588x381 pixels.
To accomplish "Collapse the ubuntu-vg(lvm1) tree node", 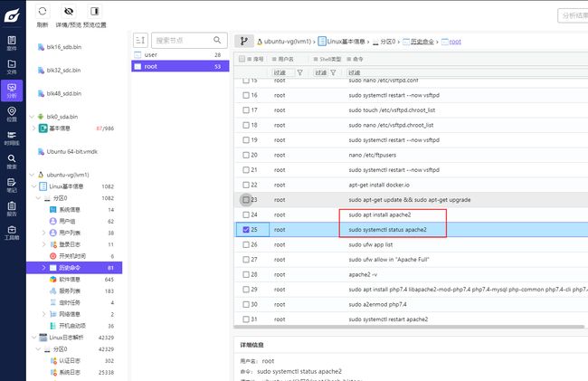I will click(32, 175).
